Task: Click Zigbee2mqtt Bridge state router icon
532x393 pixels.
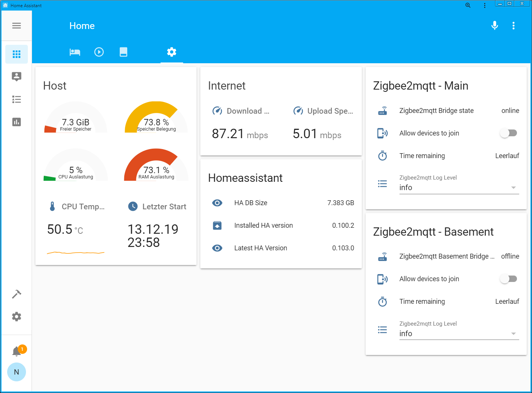Action: [x=383, y=111]
